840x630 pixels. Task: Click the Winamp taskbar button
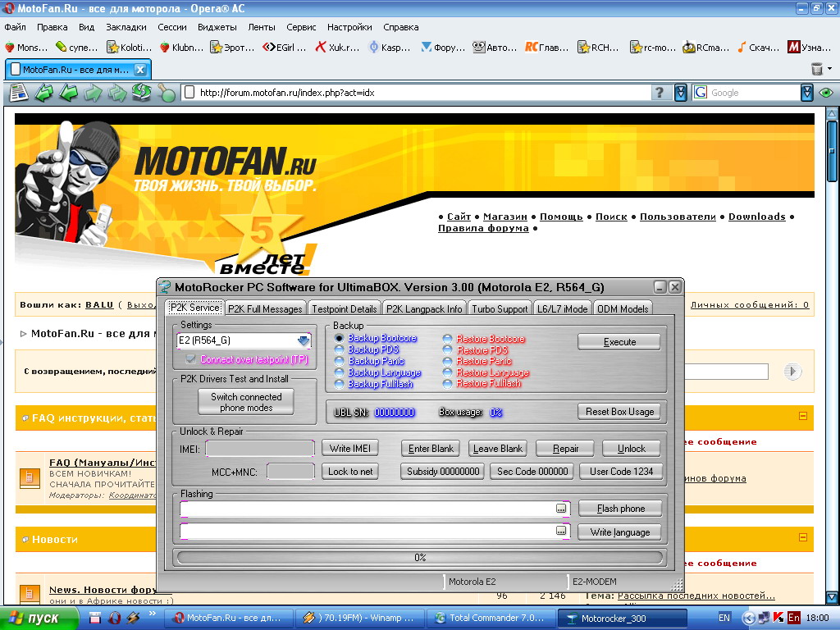coord(360,618)
